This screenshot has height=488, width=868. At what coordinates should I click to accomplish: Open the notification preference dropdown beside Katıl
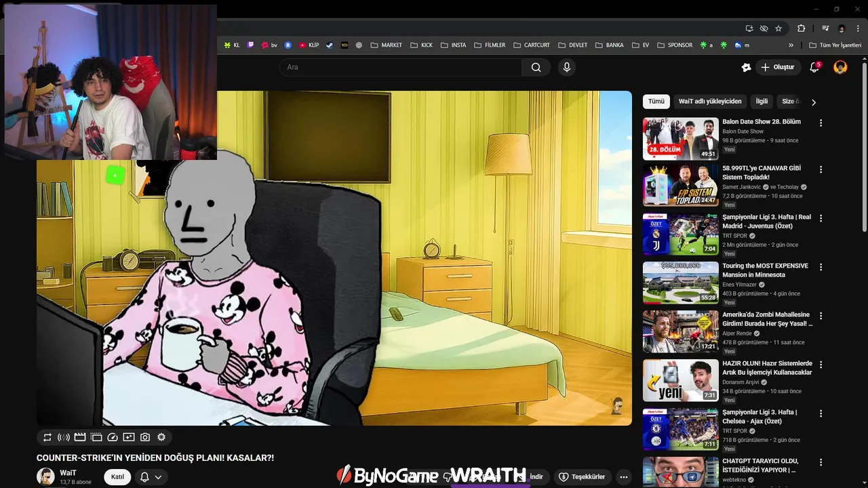(151, 477)
